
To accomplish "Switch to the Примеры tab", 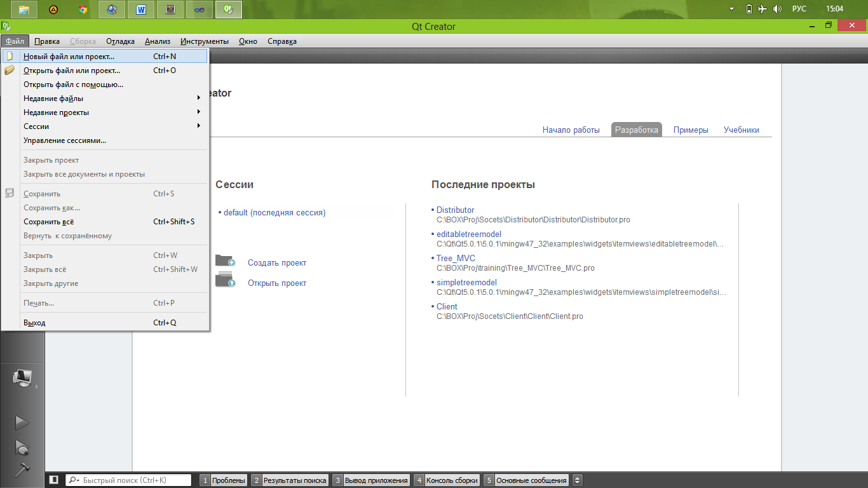I will (x=691, y=130).
